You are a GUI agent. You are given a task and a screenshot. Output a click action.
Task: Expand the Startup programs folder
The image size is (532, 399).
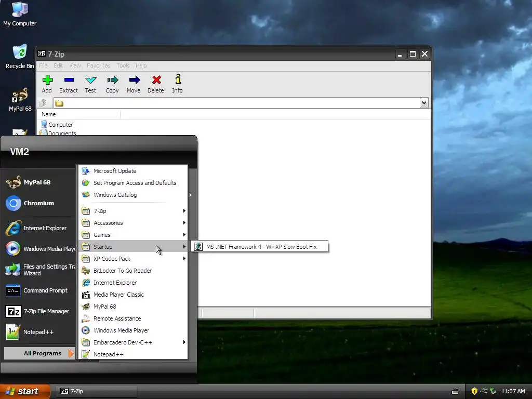pyautogui.click(x=133, y=247)
